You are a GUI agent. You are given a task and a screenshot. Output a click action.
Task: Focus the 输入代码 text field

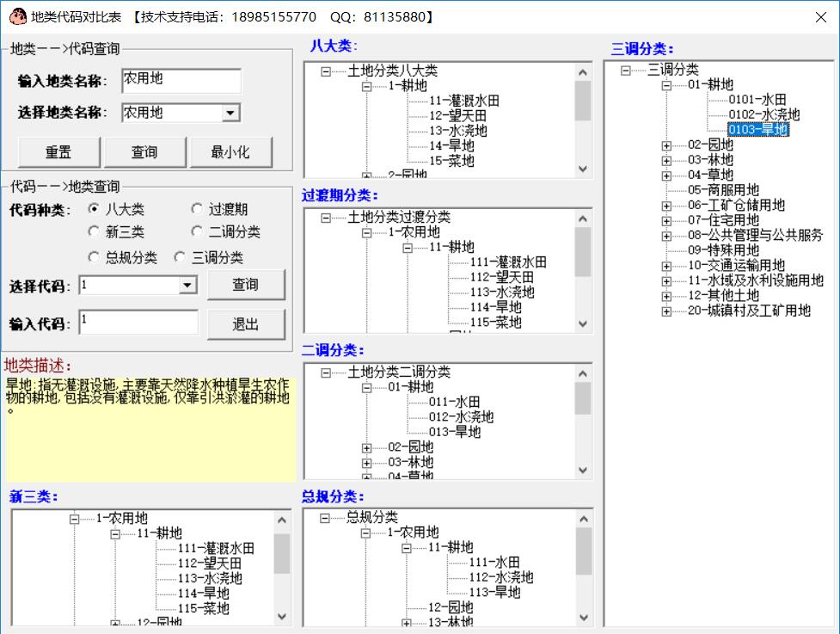138,323
